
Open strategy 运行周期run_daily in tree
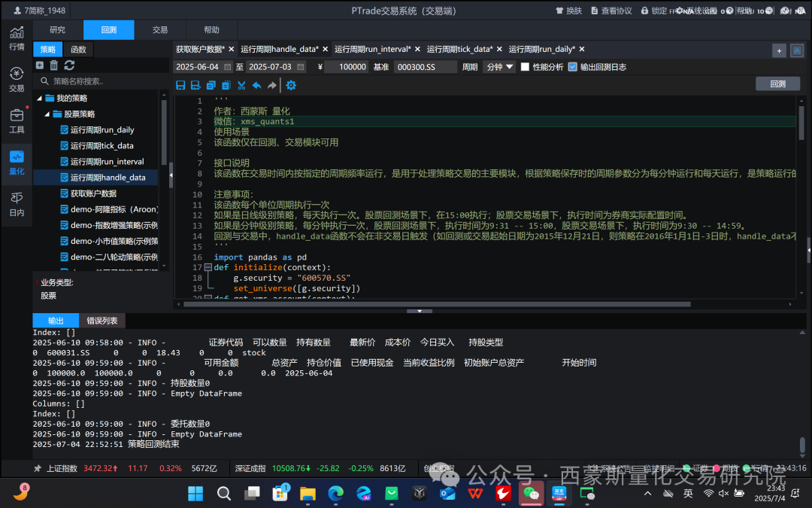point(102,129)
